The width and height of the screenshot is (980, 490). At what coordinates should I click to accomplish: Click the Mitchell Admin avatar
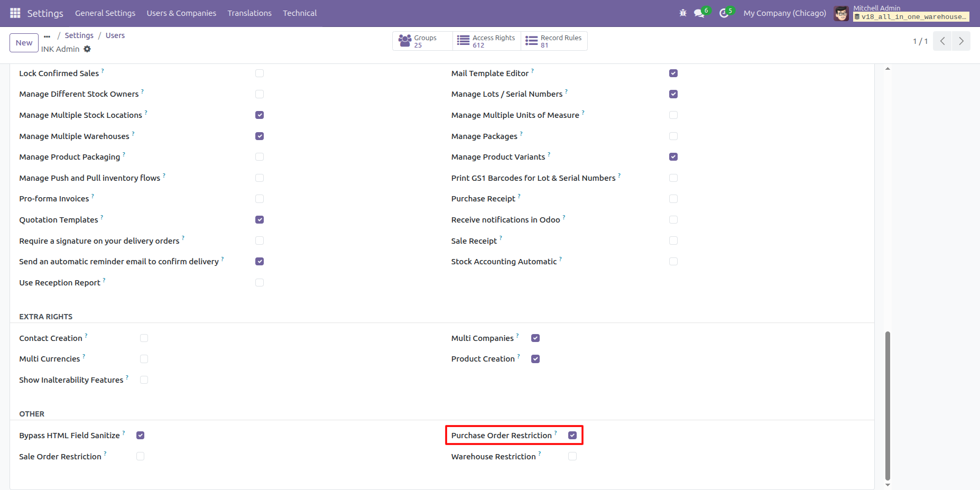coord(841,13)
